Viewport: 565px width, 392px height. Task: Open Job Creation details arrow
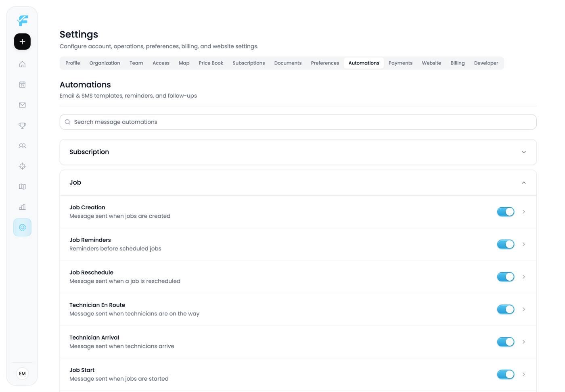[523, 212]
